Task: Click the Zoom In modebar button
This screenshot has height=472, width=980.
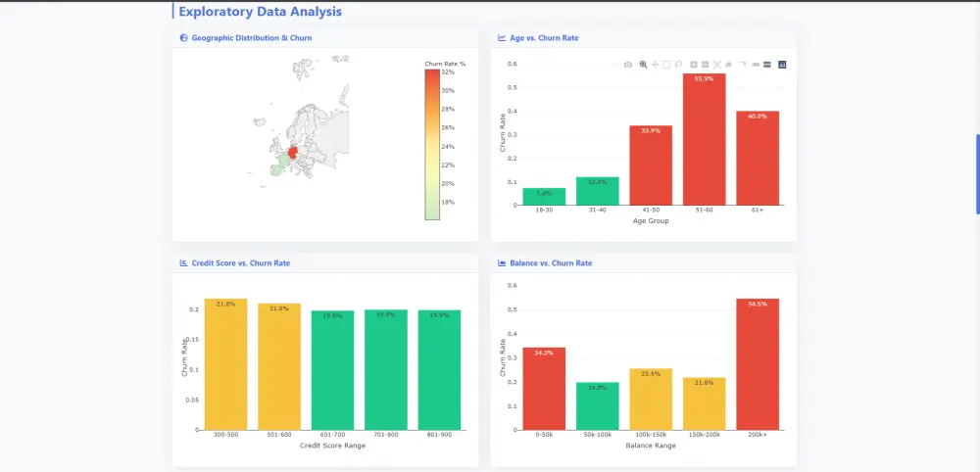Action: 694,65
